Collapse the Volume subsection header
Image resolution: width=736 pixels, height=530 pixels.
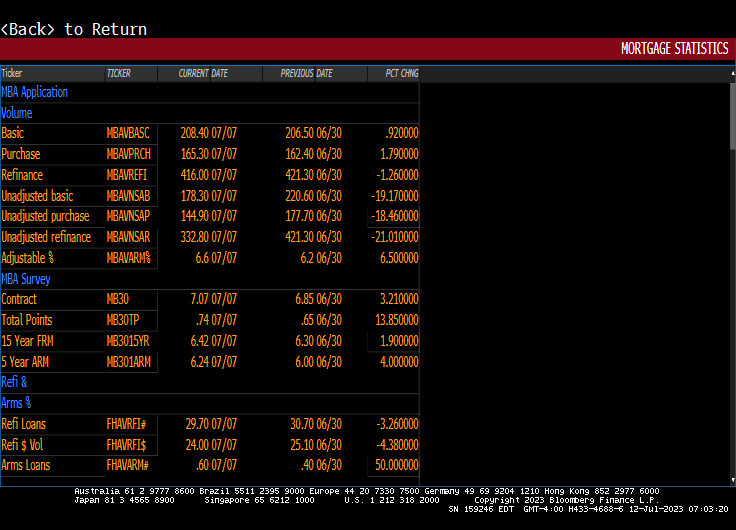(17, 113)
